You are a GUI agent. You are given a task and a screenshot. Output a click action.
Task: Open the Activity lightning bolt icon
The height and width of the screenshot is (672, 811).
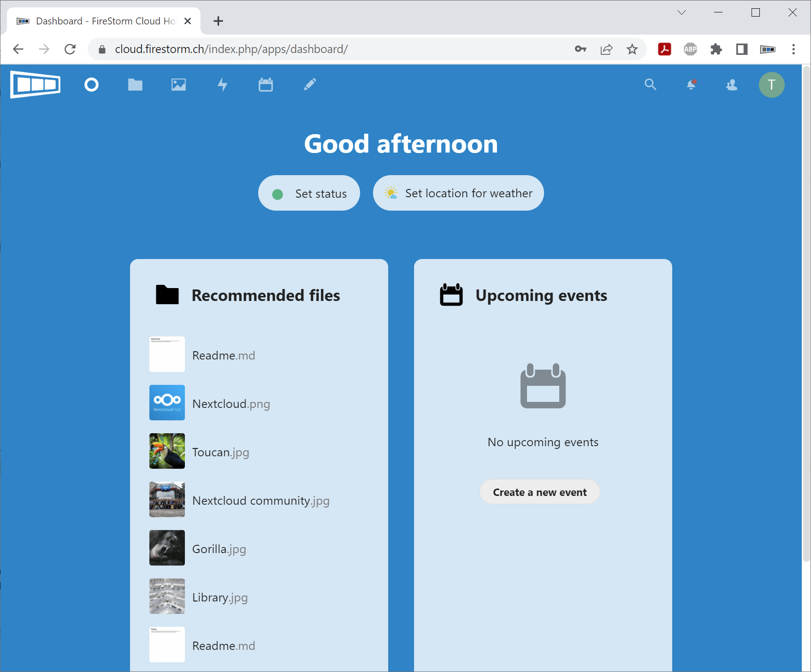(222, 85)
